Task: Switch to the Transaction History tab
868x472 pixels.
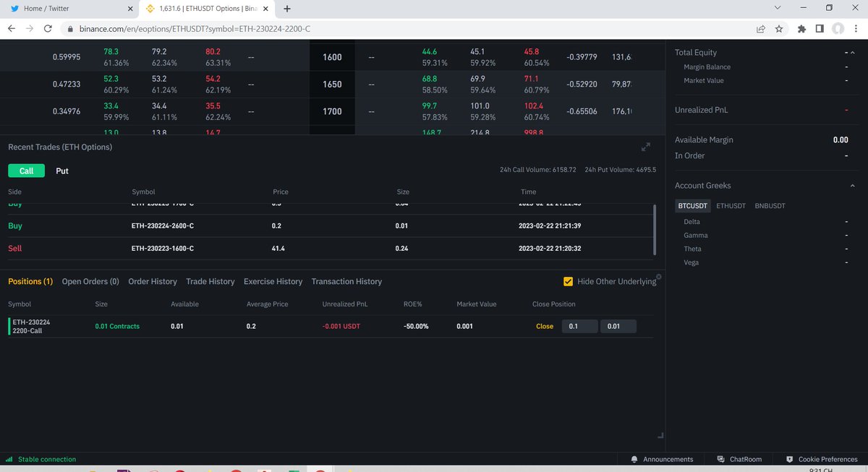Action: coord(346,281)
